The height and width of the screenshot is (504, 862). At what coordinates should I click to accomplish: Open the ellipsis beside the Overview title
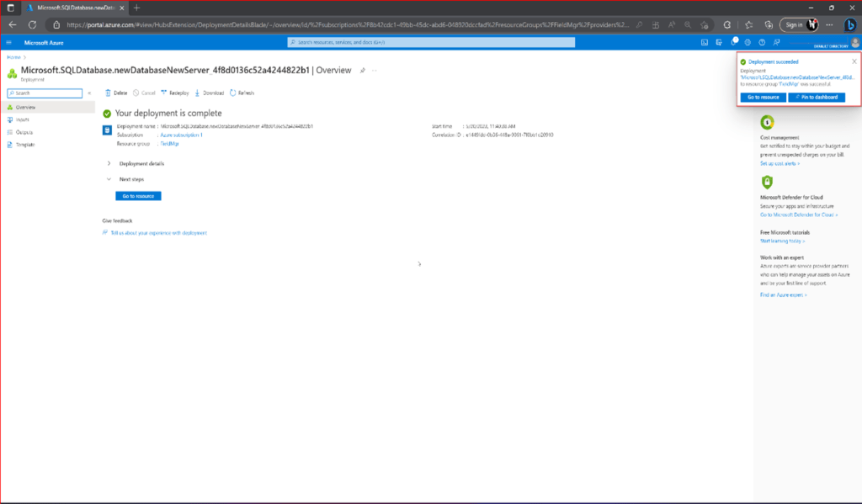coord(375,71)
